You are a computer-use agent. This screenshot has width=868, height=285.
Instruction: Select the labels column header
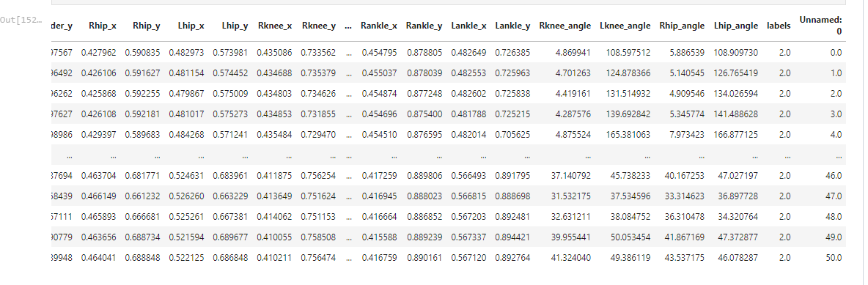click(779, 26)
